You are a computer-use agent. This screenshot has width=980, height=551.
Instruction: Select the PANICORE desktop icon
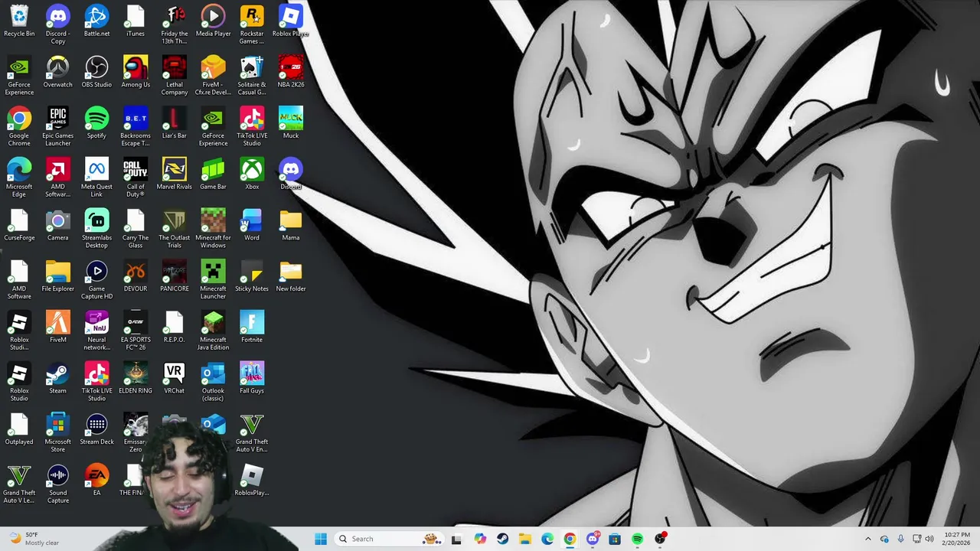[175, 277]
